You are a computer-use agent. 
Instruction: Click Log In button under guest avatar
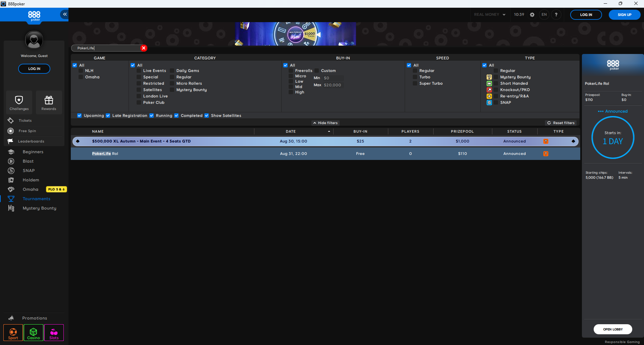34,69
